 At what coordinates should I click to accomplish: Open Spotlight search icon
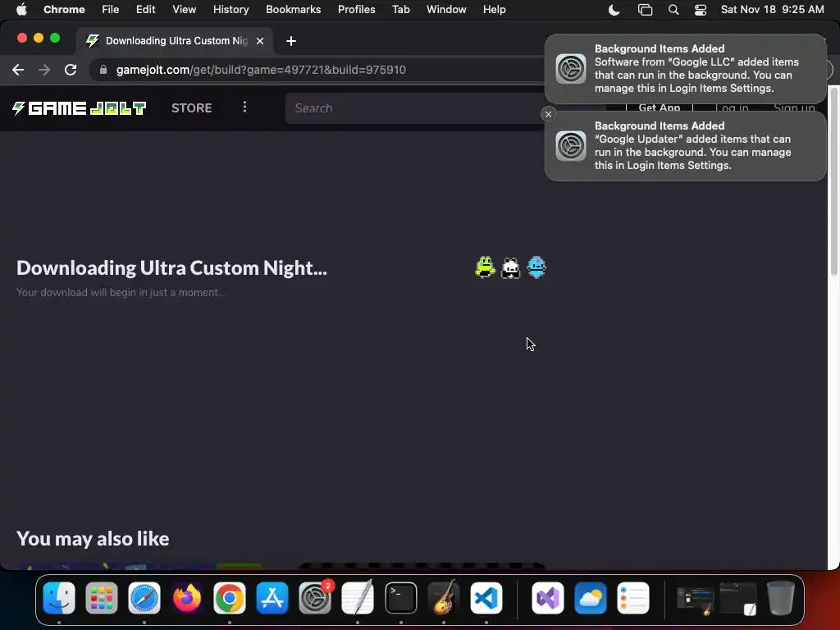pyautogui.click(x=673, y=10)
